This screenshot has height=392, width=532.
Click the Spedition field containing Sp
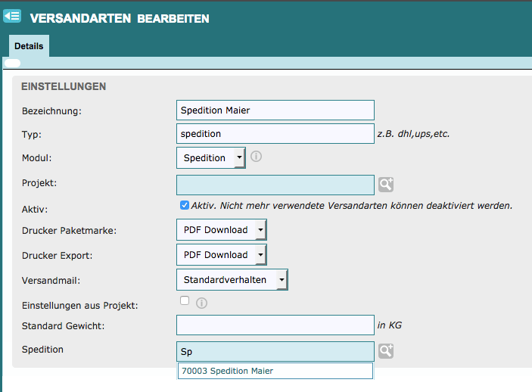[275, 351]
